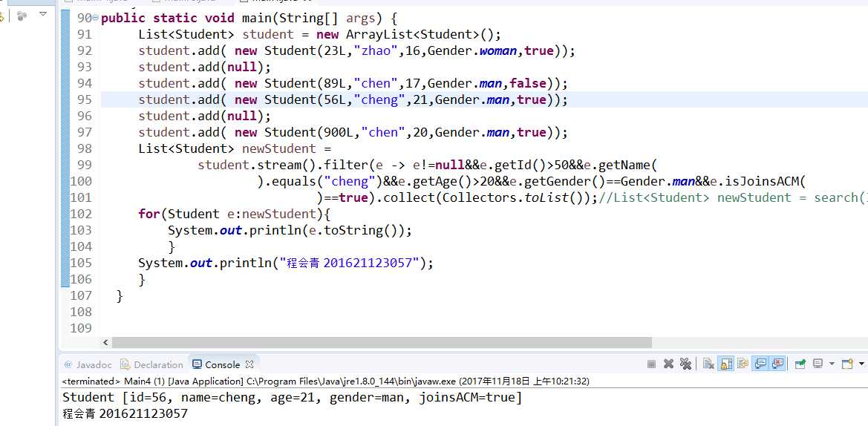Click line number 95 in the gutter
Screen dimensions: 868x426
pyautogui.click(x=84, y=99)
